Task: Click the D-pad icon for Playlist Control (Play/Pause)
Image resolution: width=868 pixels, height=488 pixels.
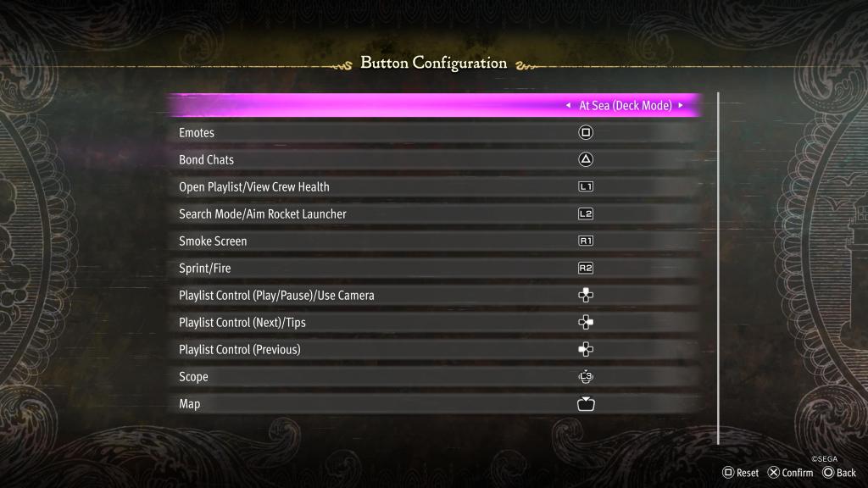Action: pyautogui.click(x=585, y=296)
